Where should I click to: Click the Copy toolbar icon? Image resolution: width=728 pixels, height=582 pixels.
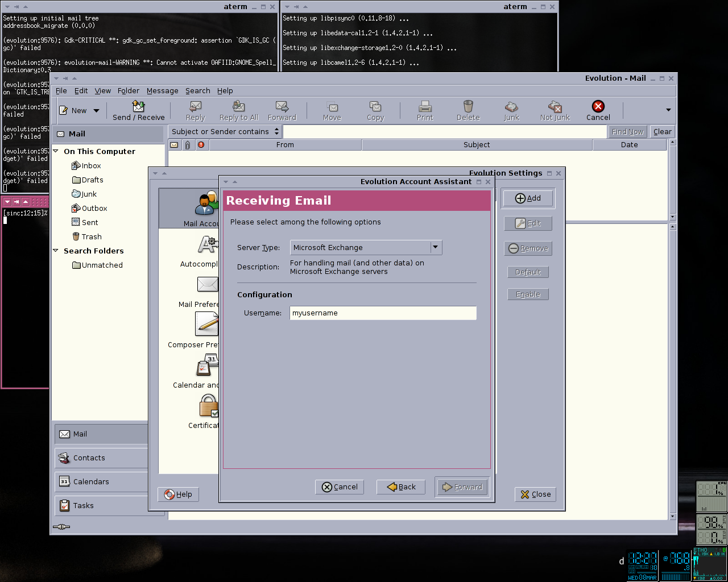(x=375, y=111)
